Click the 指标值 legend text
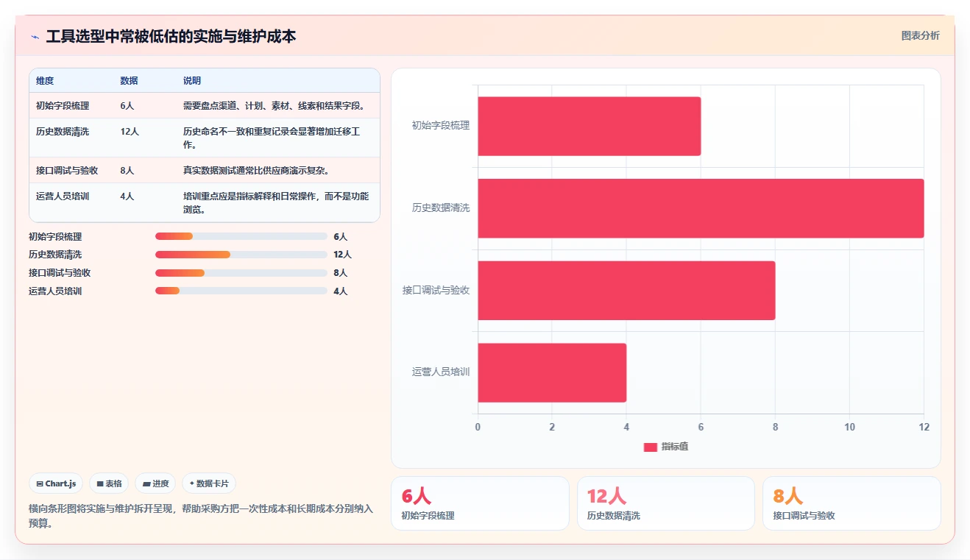This screenshot has width=970, height=560. point(675,447)
